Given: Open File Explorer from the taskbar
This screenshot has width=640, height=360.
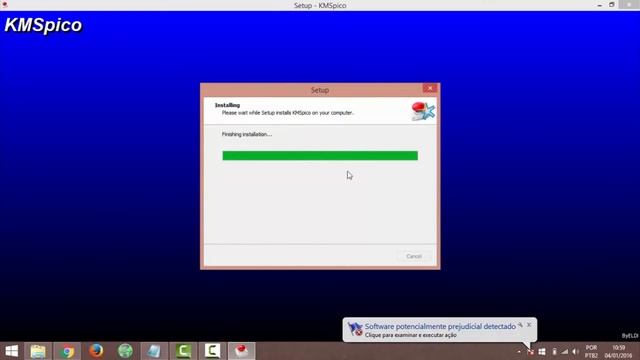Looking at the screenshot, I should coord(38,351).
